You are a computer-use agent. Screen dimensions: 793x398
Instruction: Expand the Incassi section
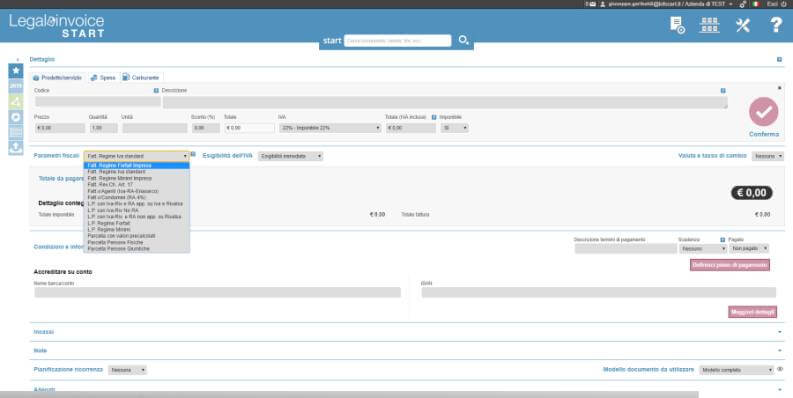[x=407, y=332]
